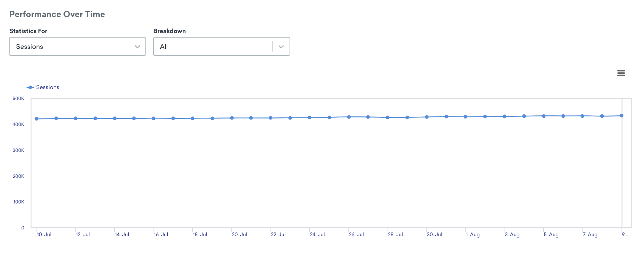This screenshot has height=254, width=644.
Task: Click the 14. Jul axis label
Action: [x=122, y=235]
